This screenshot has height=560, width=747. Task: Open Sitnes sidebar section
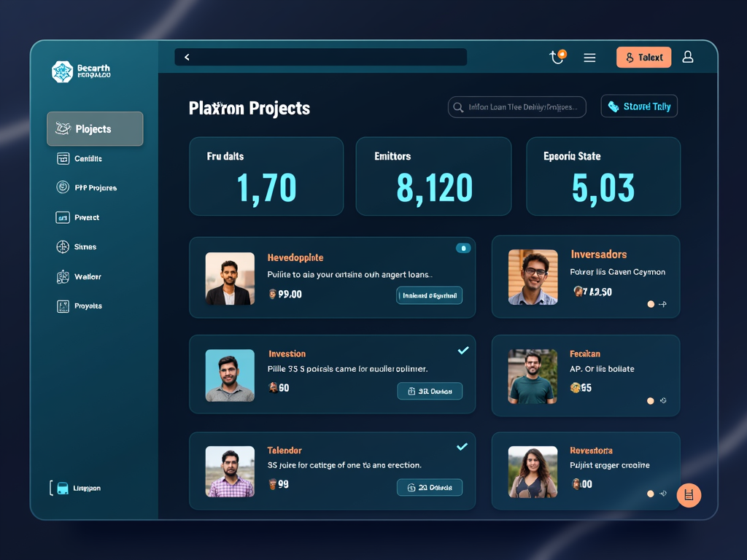tap(76, 246)
